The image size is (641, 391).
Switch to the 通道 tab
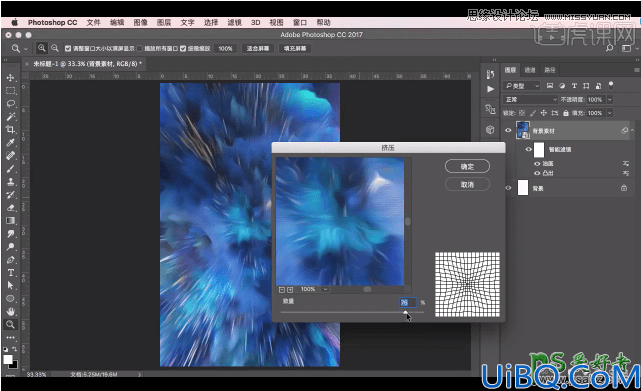(530, 70)
